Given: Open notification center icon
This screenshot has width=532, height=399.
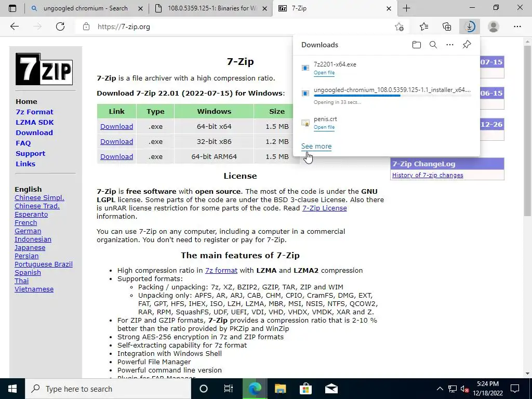Looking at the screenshot, I should [x=515, y=389].
